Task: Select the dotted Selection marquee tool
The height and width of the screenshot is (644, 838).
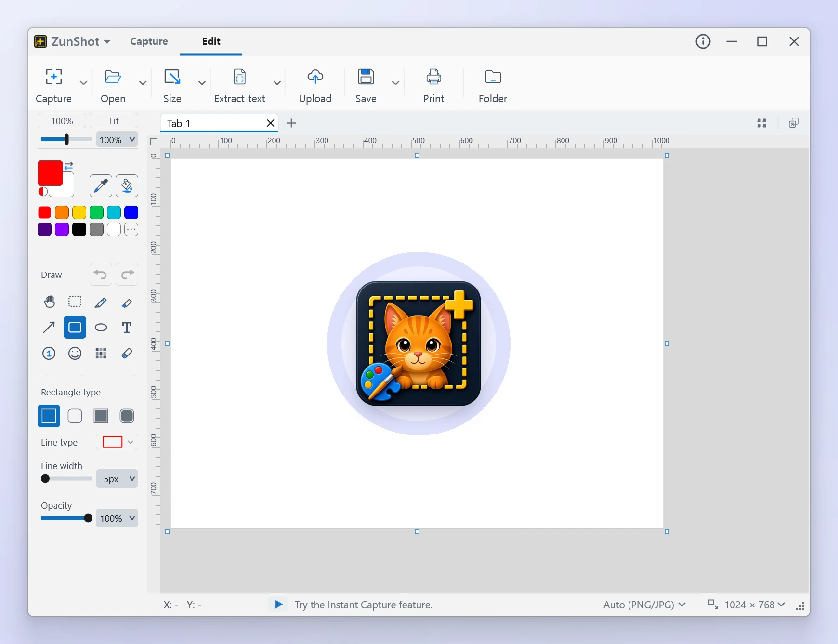Action: coord(75,302)
